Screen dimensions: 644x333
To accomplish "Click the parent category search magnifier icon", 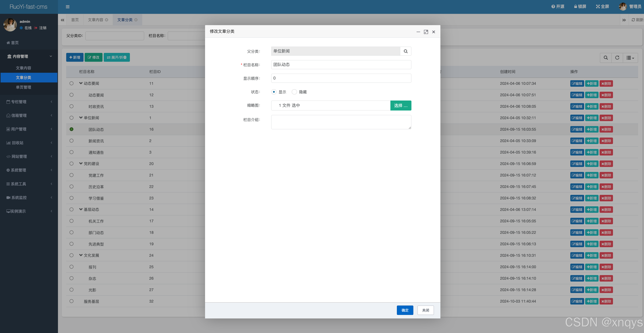I will [406, 51].
